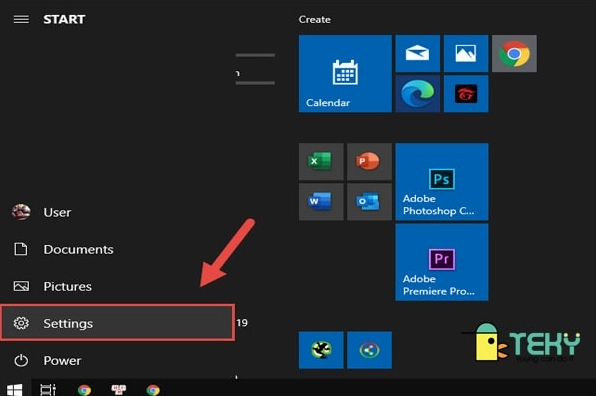
Task: Click the Create group heading
Action: click(314, 19)
